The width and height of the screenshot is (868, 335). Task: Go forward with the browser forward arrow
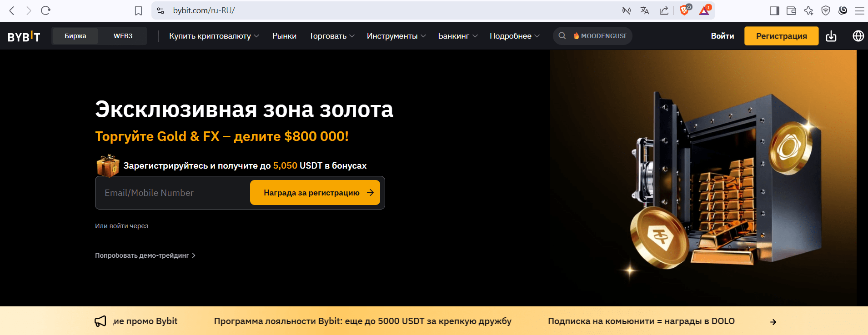click(x=29, y=10)
